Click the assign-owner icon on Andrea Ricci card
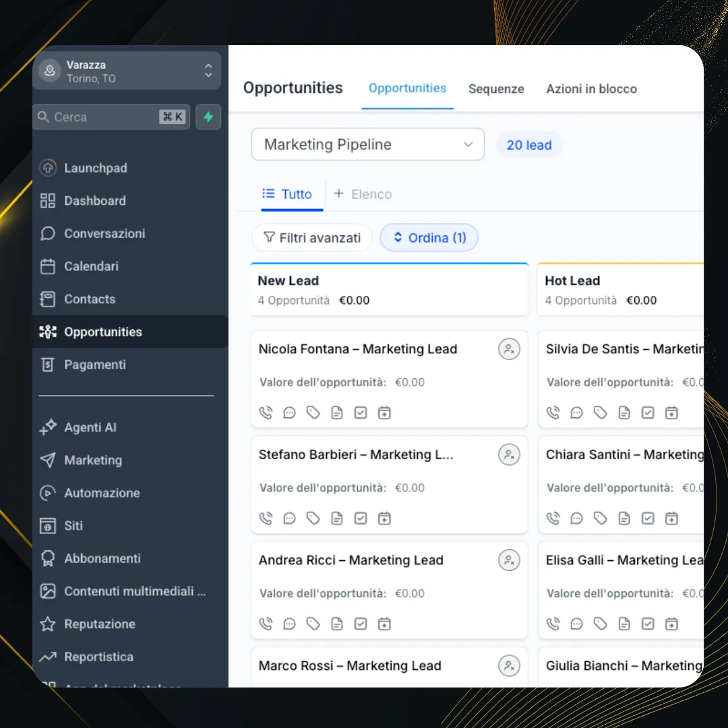 509,560
